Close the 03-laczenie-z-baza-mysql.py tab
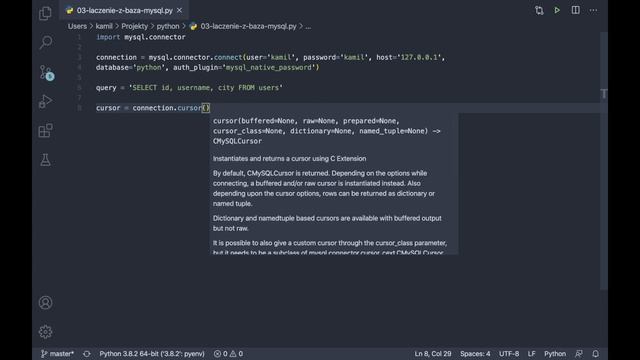 click(180, 10)
